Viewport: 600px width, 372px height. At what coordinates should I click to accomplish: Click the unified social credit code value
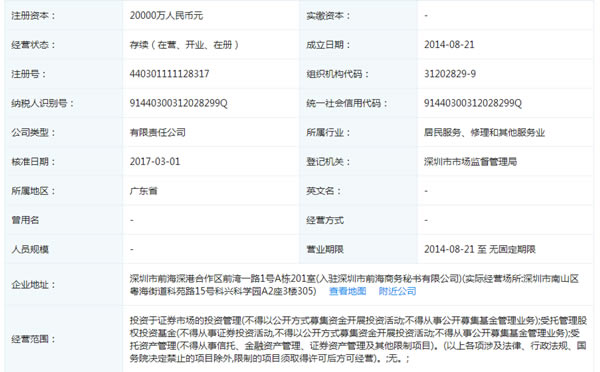click(473, 103)
